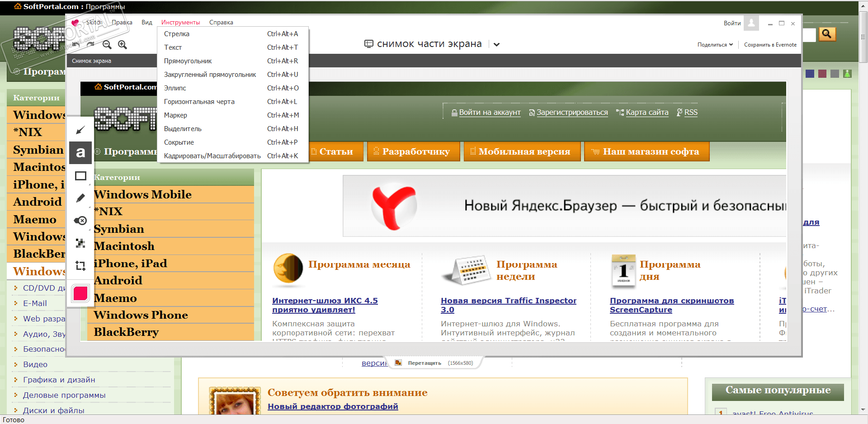Click the Skitch heart logo
This screenshot has height=424, width=868.
(75, 23)
